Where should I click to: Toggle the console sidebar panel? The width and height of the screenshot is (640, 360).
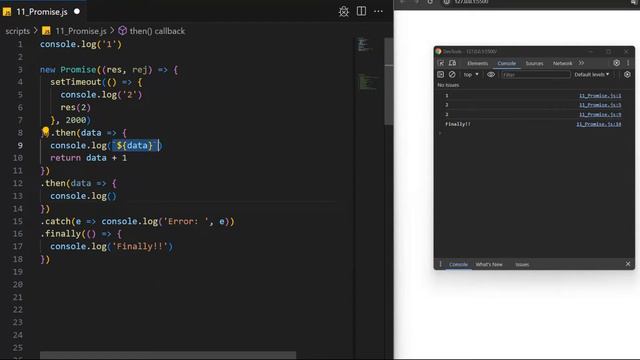coord(440,75)
